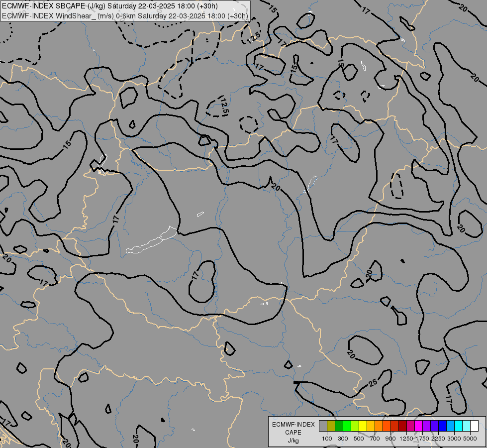Viewport: 487px width, 448px height.
Task: Click the olive swatch after 100 mark
Action: [x=331, y=426]
